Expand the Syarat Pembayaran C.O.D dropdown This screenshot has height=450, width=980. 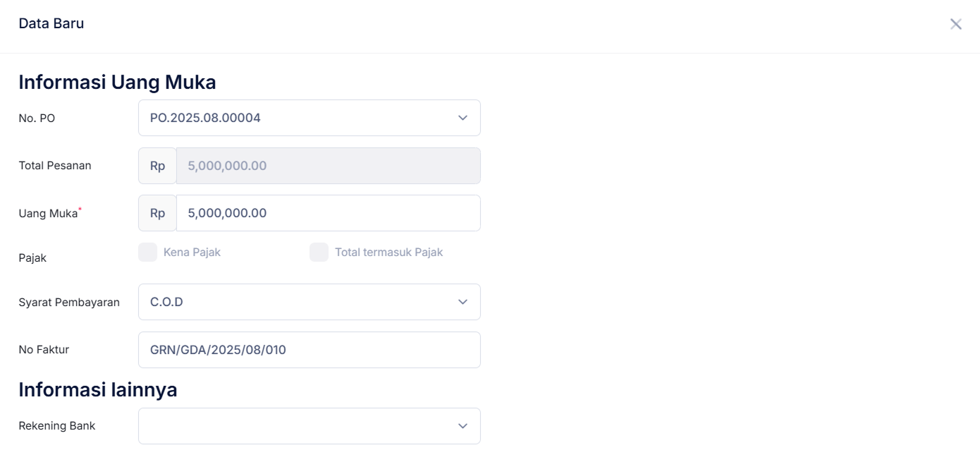click(296, 302)
